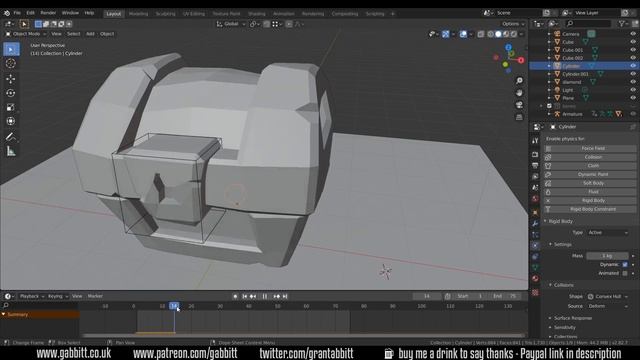The width and height of the screenshot is (640, 360).
Task: Open Physics properties tab
Action: (x=535, y=246)
